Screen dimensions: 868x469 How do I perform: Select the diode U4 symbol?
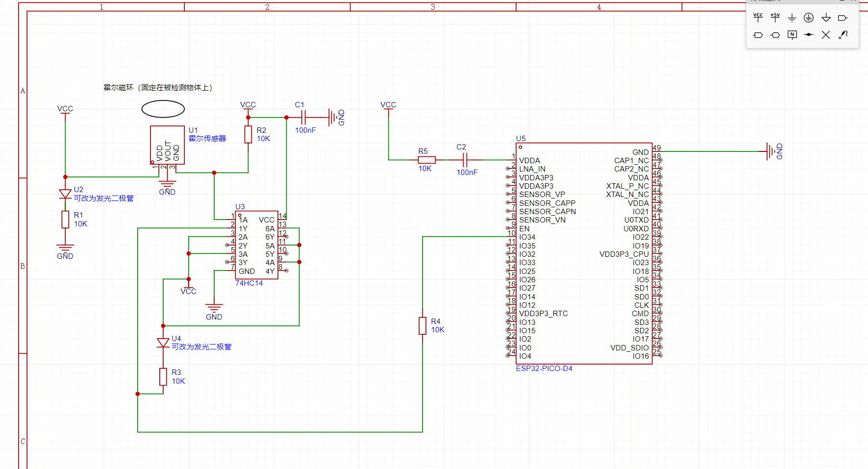point(163,343)
